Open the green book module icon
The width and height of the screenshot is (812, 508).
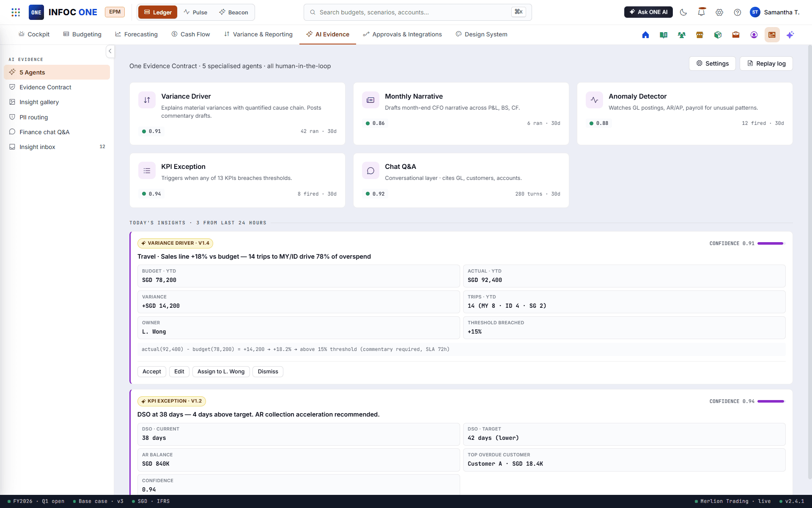pos(664,35)
